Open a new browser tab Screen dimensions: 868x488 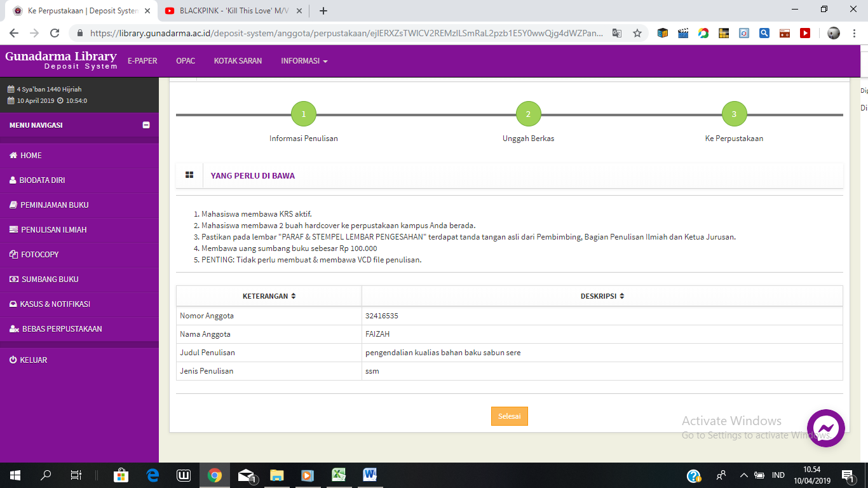(x=323, y=11)
